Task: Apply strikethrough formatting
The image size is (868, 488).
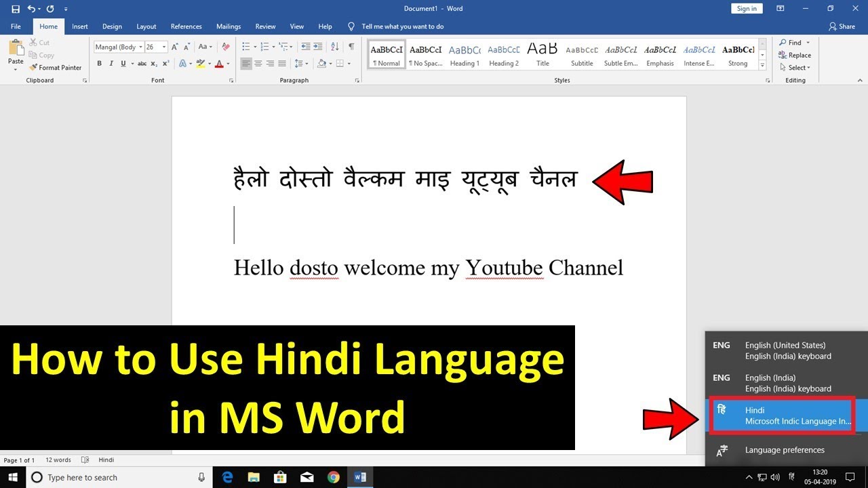Action: pyautogui.click(x=142, y=64)
